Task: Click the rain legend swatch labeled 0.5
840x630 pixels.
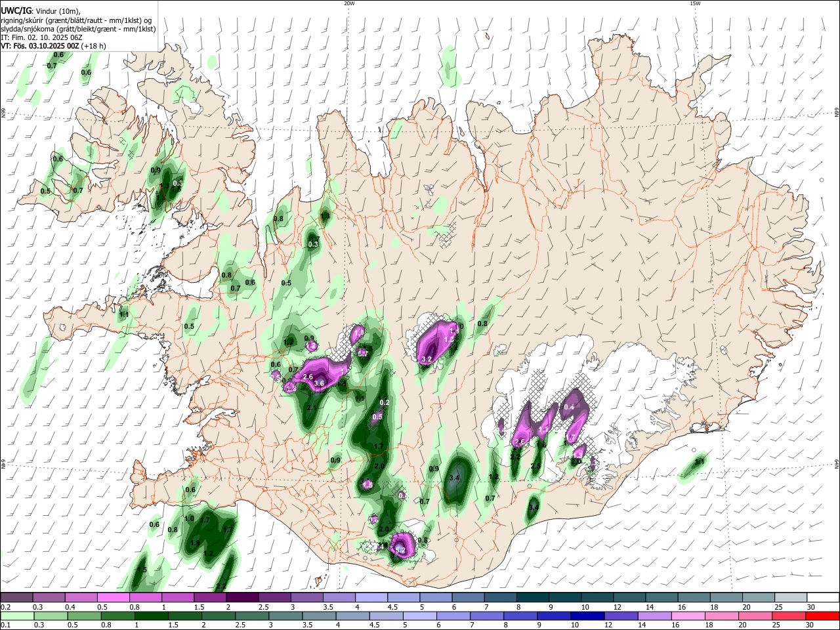Action: 85,616
